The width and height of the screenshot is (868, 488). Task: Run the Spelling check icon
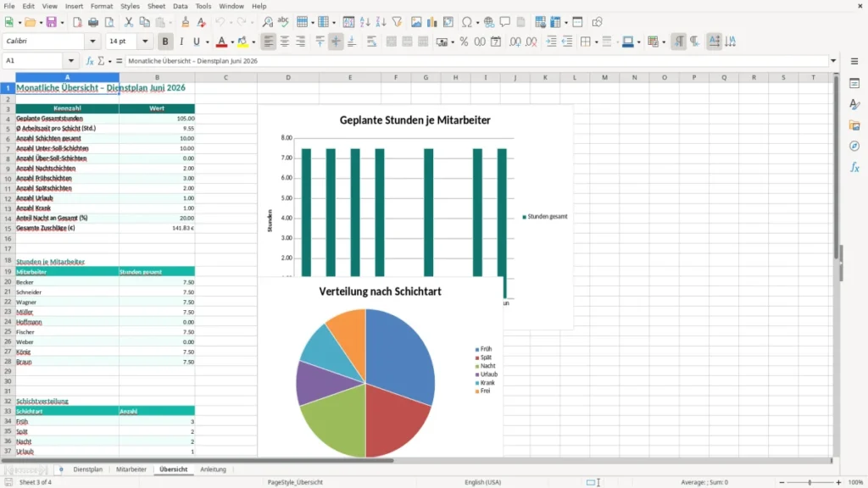(283, 22)
